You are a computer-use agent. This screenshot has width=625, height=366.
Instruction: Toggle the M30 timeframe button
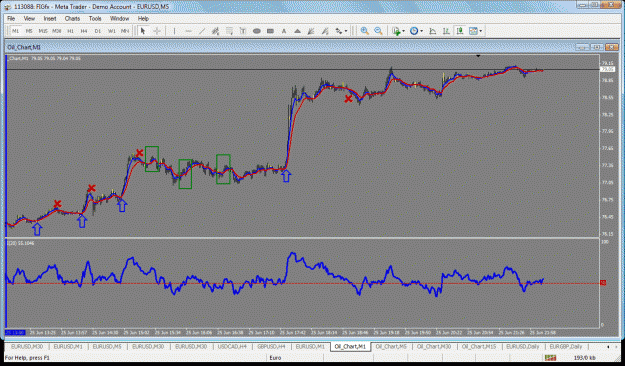coord(57,31)
